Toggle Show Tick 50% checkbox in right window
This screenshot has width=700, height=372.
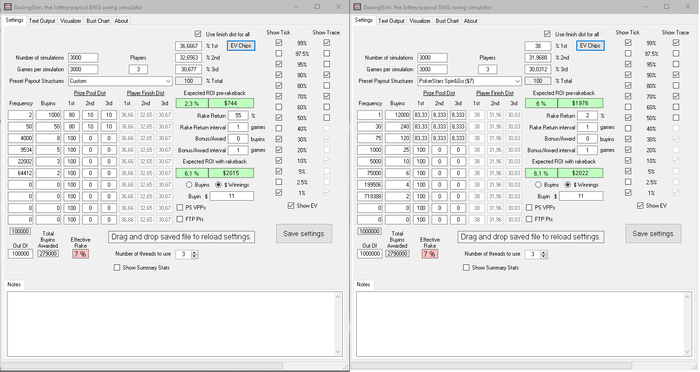[628, 118]
